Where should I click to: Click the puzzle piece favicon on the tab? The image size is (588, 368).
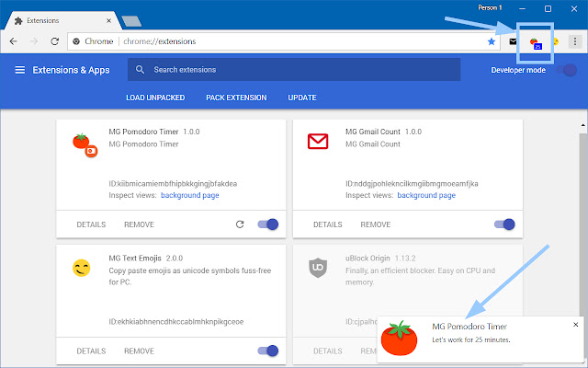tap(18, 20)
